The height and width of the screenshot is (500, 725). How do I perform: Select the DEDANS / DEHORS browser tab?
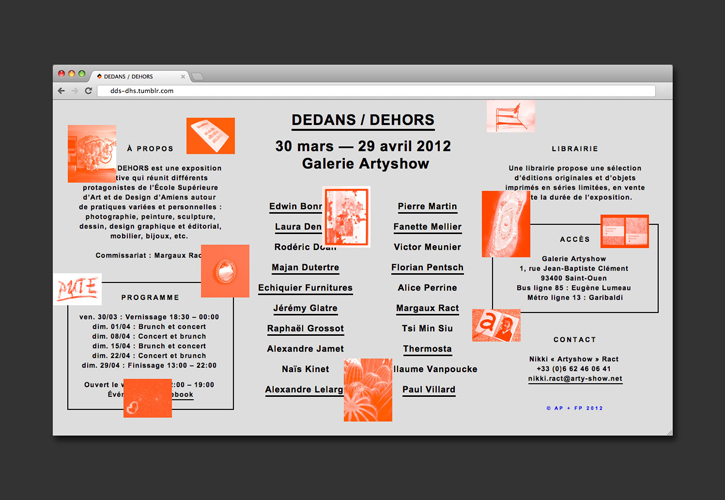[x=140, y=77]
